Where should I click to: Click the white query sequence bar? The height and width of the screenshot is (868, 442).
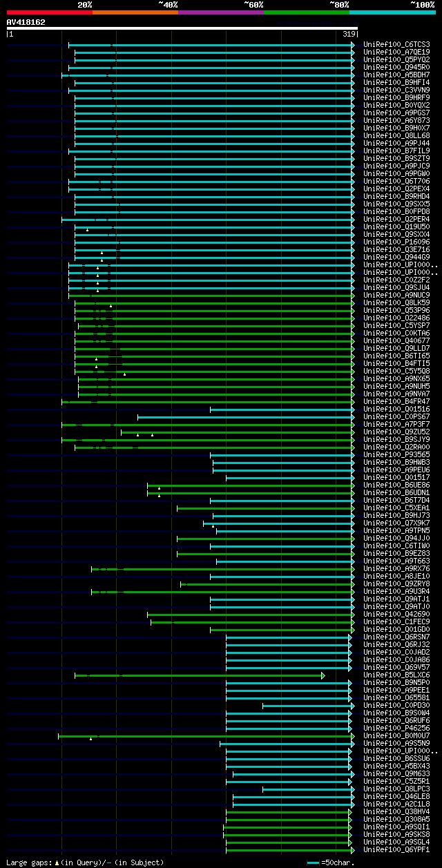click(182, 28)
